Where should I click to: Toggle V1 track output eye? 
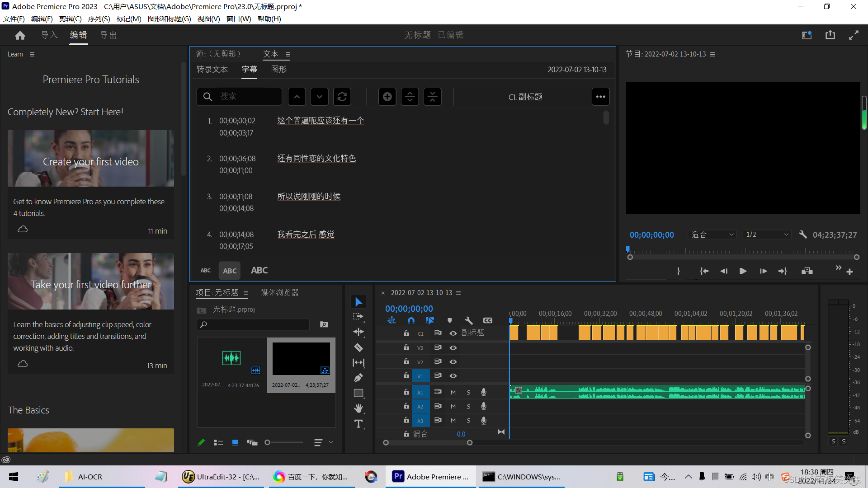click(x=453, y=376)
